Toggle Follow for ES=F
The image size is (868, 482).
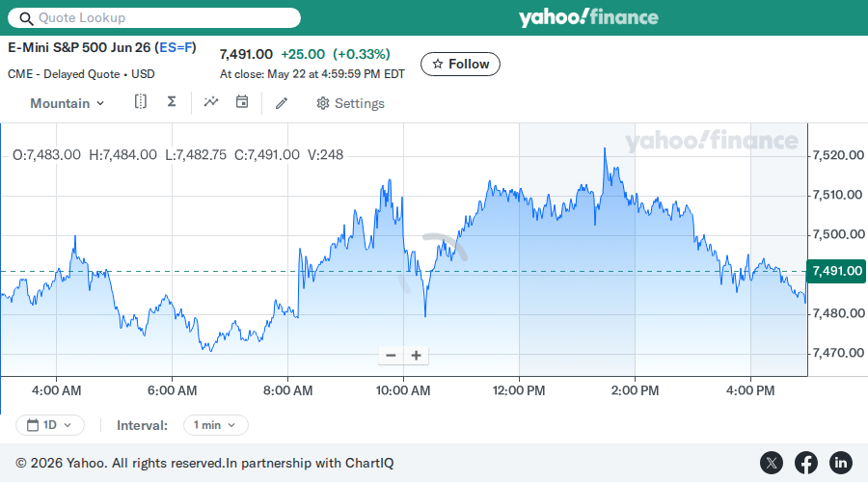tap(460, 65)
